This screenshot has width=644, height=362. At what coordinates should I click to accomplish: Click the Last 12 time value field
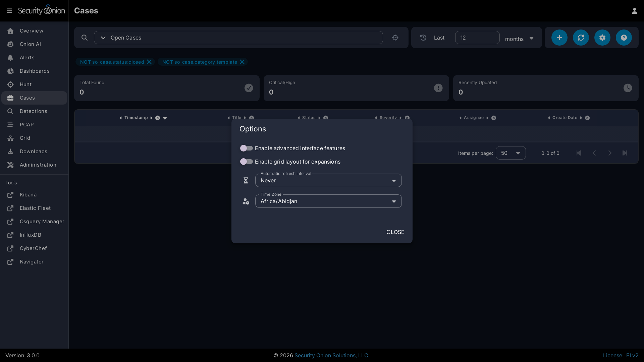[477, 38]
